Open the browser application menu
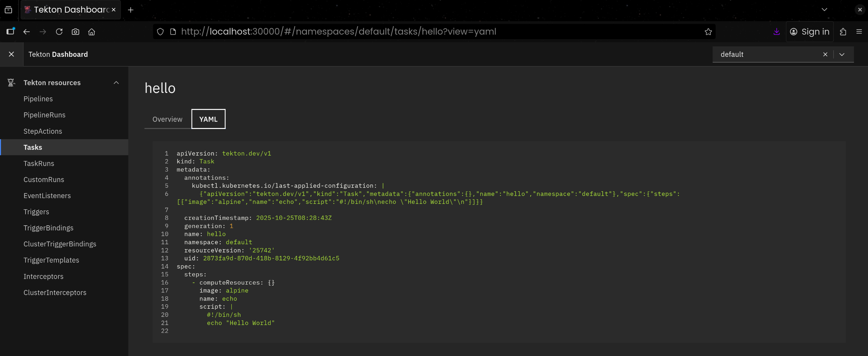 point(859,32)
